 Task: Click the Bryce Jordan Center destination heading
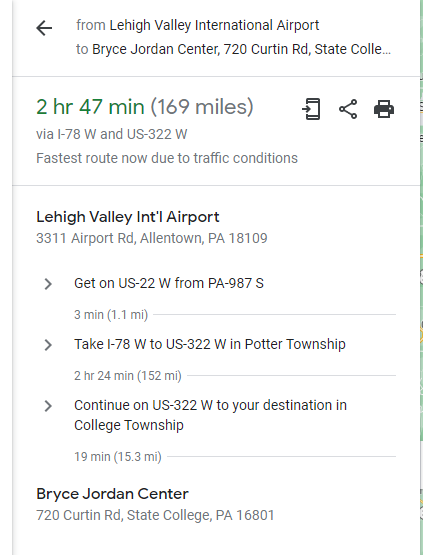[x=112, y=494]
